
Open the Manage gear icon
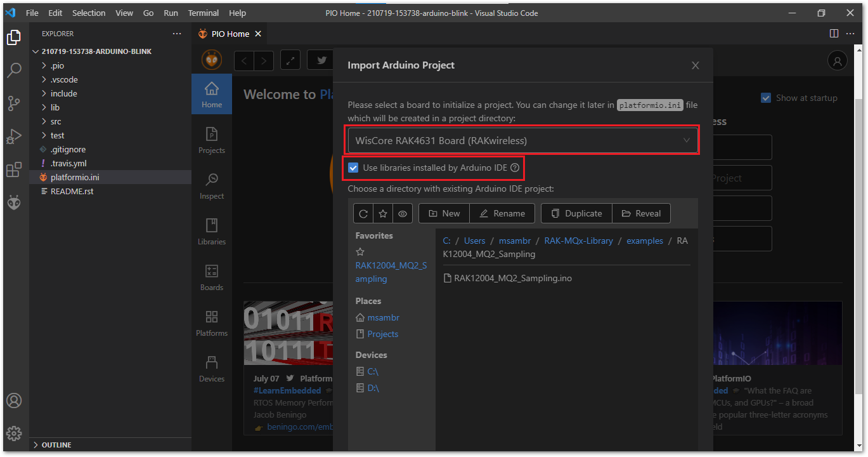[14, 434]
